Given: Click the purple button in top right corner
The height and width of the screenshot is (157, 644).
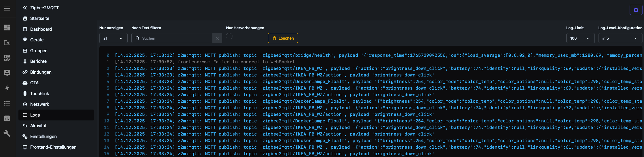Looking at the screenshot, I should 636,10.
